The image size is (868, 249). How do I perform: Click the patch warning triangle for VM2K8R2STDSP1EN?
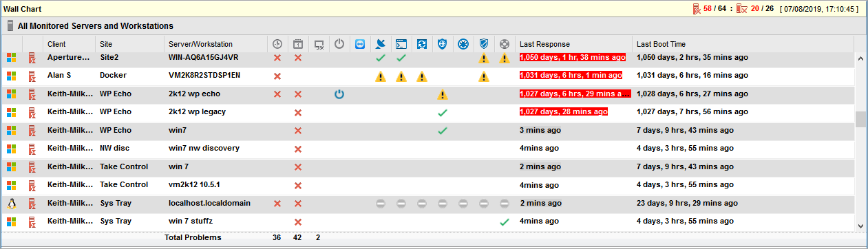pyautogui.click(x=422, y=76)
